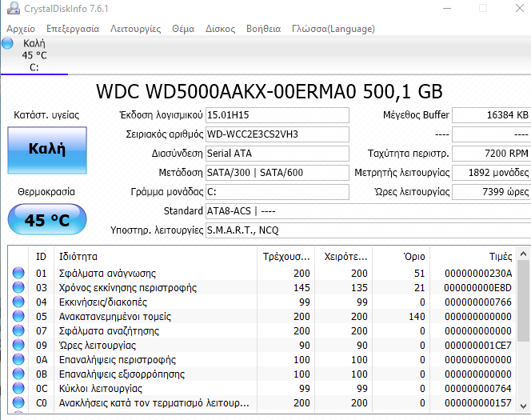Select the Εκκινήσεις/διακοπές row
The image size is (531, 420).
(262, 302)
